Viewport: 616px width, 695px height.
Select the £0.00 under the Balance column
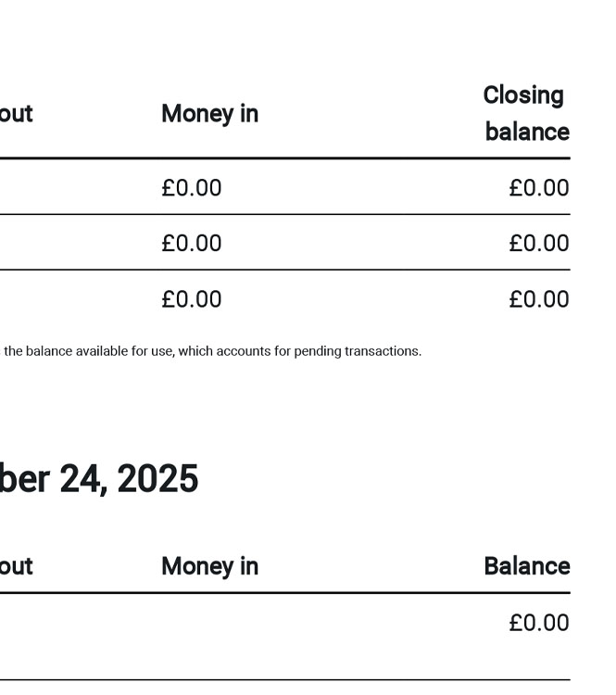[x=538, y=623]
